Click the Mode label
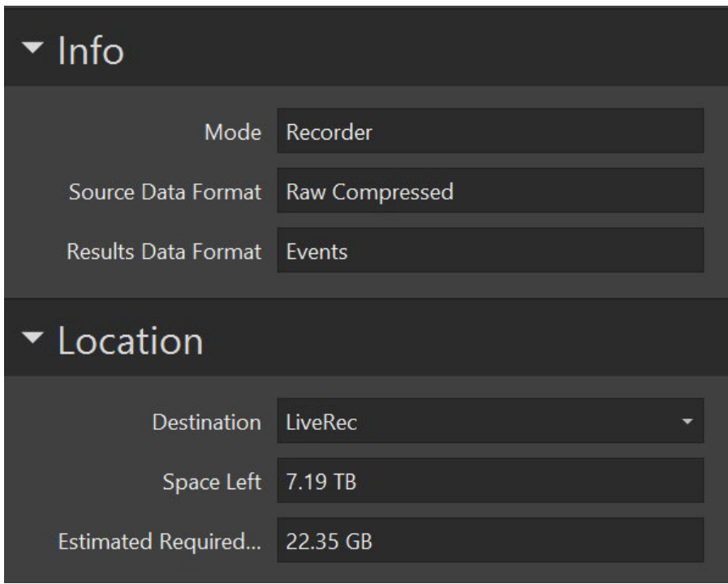 click(233, 132)
